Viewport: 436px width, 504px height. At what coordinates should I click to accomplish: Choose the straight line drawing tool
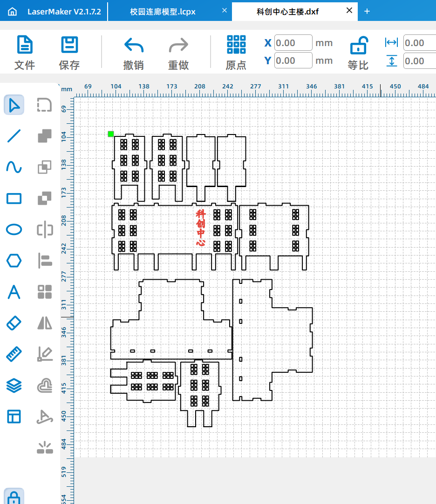pos(14,136)
